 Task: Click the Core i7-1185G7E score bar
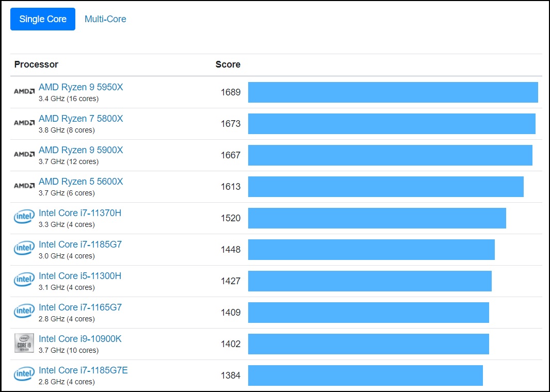(365, 375)
